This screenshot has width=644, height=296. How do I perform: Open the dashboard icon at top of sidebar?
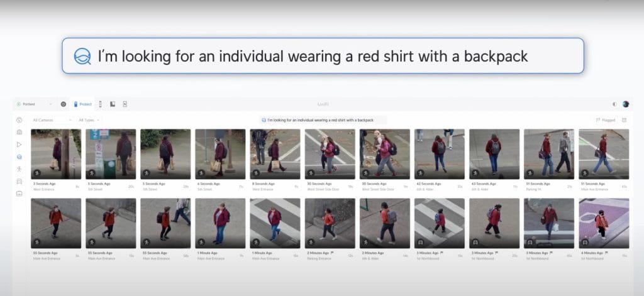[19, 120]
